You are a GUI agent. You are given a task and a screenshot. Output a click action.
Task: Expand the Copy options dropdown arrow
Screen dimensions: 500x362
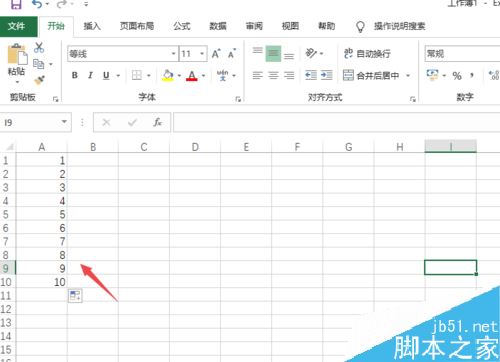click(51, 64)
